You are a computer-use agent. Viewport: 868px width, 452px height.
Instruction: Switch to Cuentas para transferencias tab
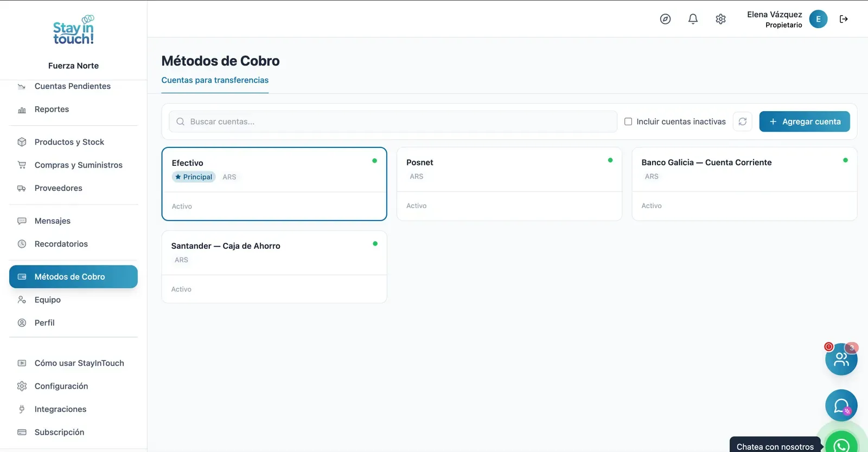tap(215, 80)
